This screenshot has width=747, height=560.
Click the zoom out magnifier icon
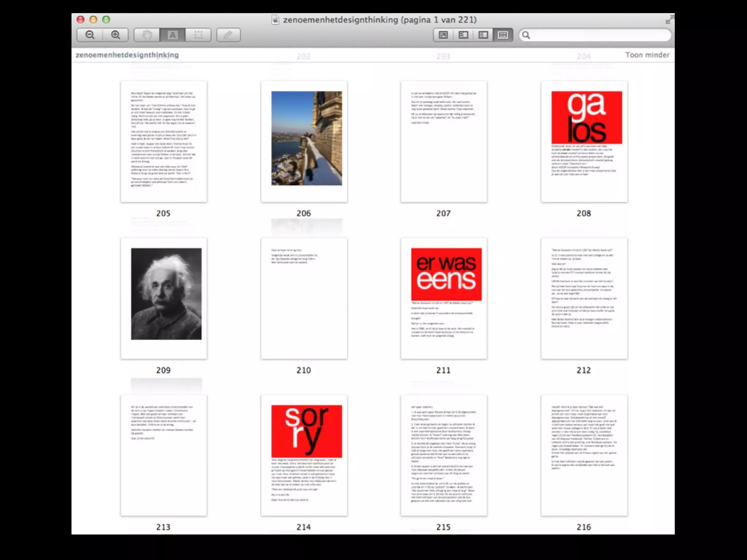[x=90, y=35]
